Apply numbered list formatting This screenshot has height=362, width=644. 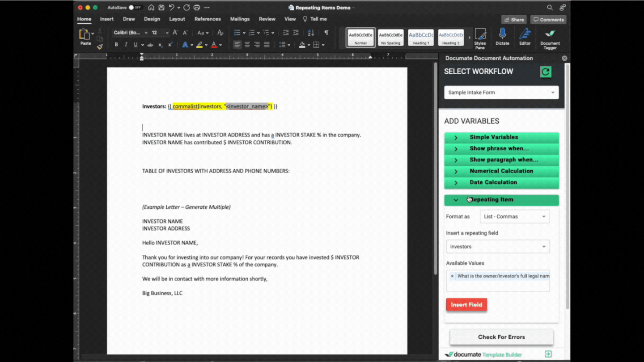(x=252, y=33)
